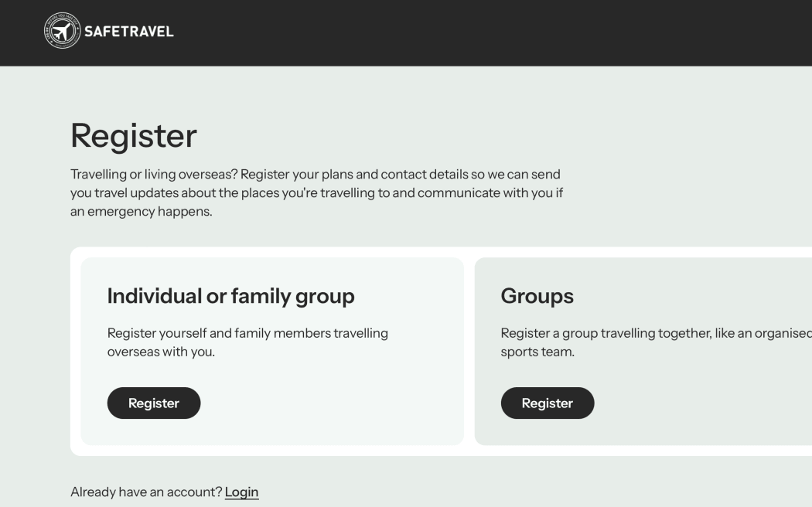Open the SafeTravel home via the header logo
The image size is (812, 507).
coord(108,32)
